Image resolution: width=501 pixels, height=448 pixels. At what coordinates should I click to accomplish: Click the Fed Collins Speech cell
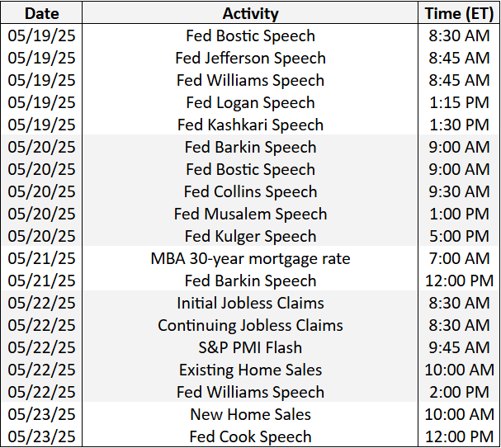250,192
